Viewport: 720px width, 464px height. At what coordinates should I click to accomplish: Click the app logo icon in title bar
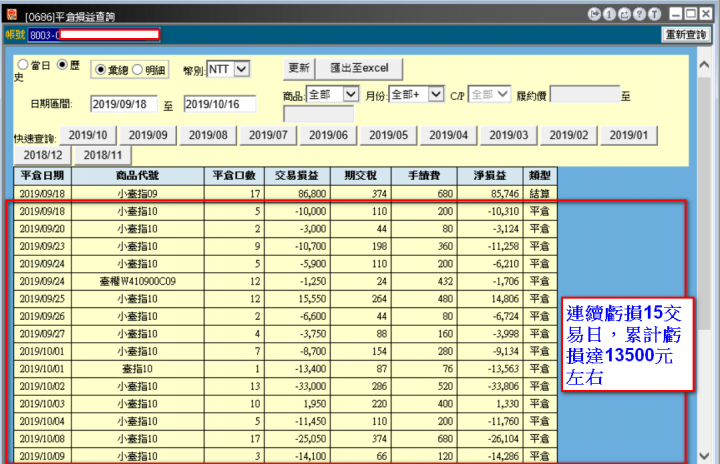[11, 14]
